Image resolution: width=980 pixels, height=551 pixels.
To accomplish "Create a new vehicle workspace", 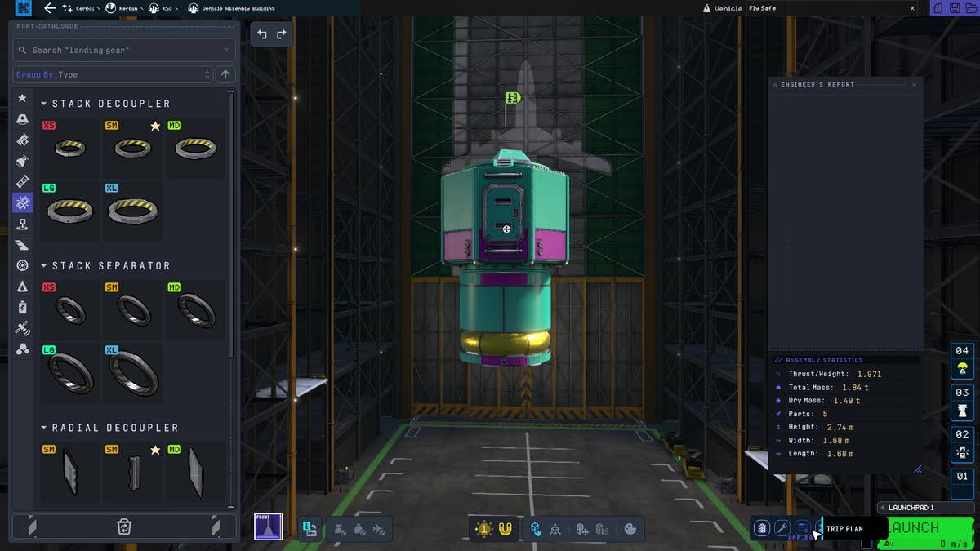I will [x=938, y=8].
